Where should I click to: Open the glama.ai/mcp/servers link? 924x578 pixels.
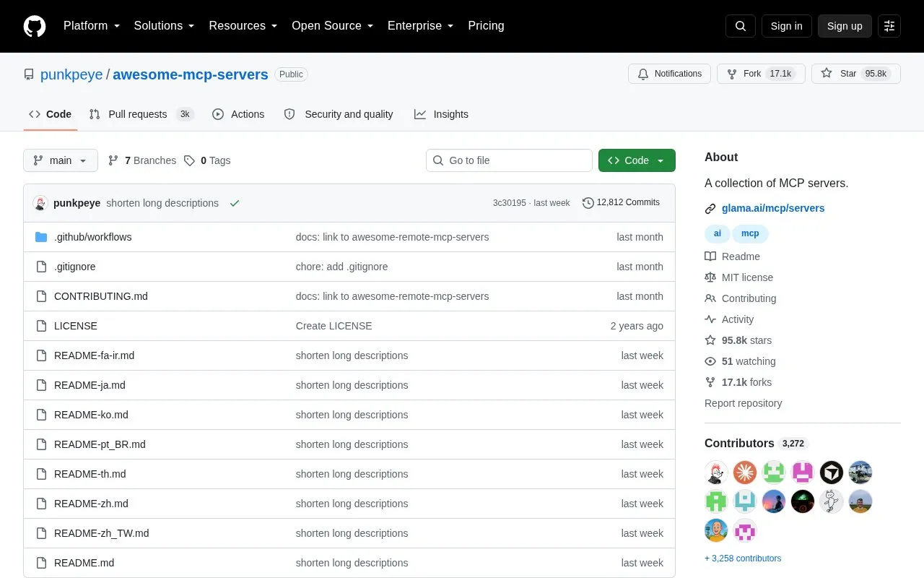point(773,208)
